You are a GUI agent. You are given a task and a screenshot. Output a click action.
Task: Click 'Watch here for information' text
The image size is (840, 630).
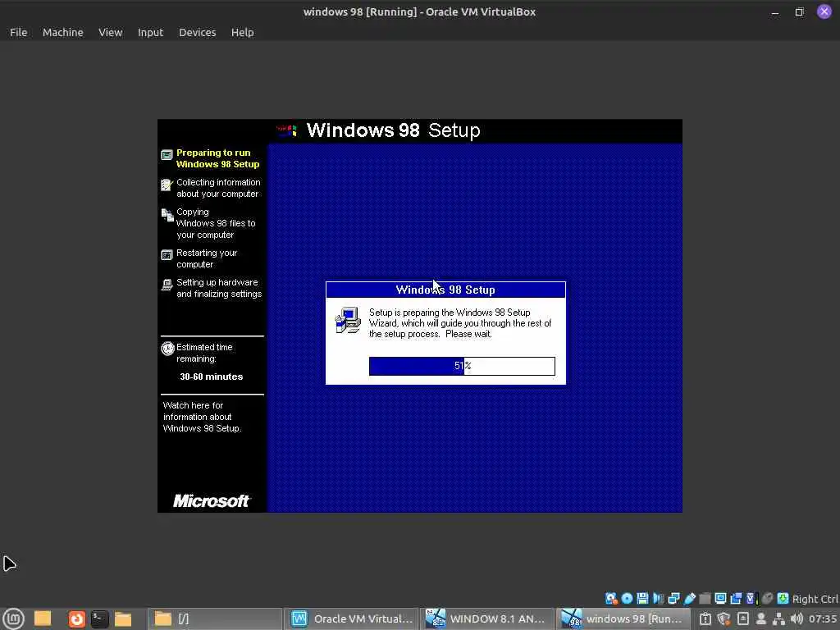pyautogui.click(x=202, y=417)
